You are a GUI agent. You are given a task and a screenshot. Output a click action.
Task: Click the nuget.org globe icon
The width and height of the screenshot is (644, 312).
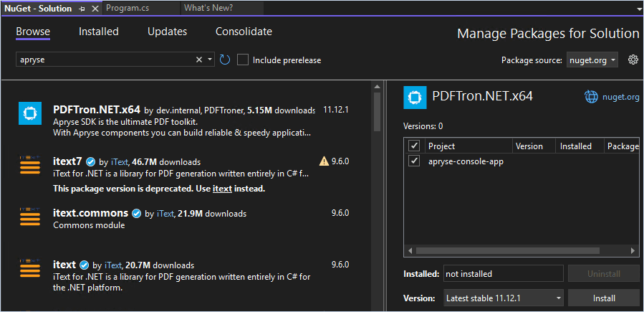tap(591, 97)
